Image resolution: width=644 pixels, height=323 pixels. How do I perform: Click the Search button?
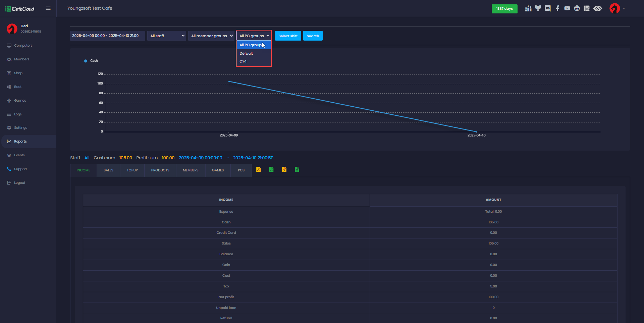click(x=313, y=36)
